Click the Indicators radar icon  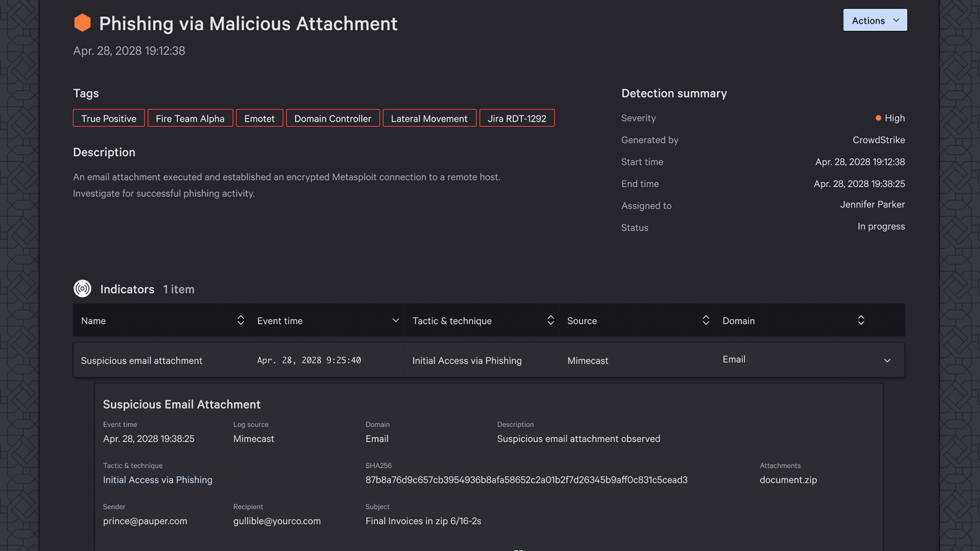[x=82, y=289]
